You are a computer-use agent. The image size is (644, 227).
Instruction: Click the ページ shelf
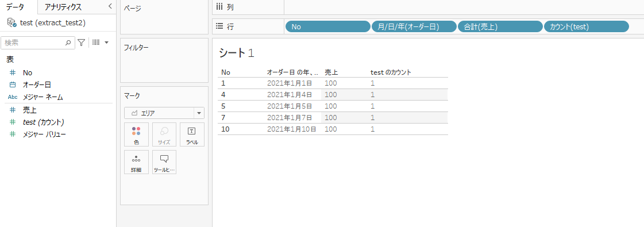[x=164, y=17]
